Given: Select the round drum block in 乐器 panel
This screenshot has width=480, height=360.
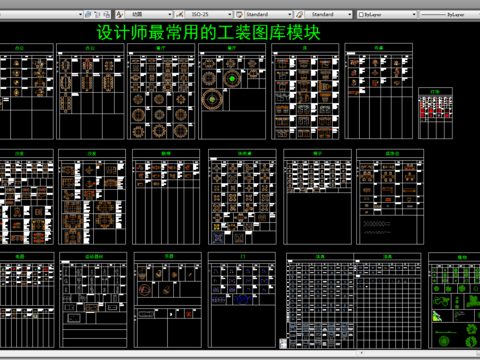Looking at the screenshot, I should click(x=145, y=290).
